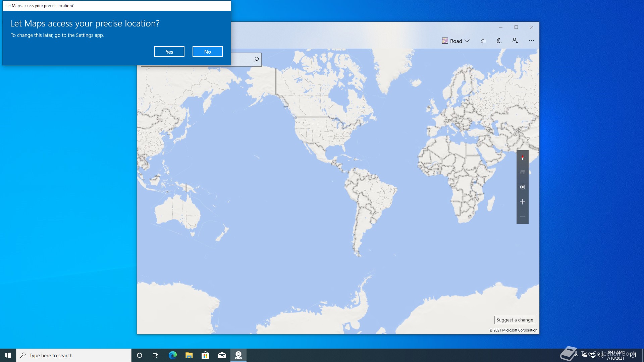
Task: Show hidden system tray icons chevron
Action: click(x=577, y=355)
